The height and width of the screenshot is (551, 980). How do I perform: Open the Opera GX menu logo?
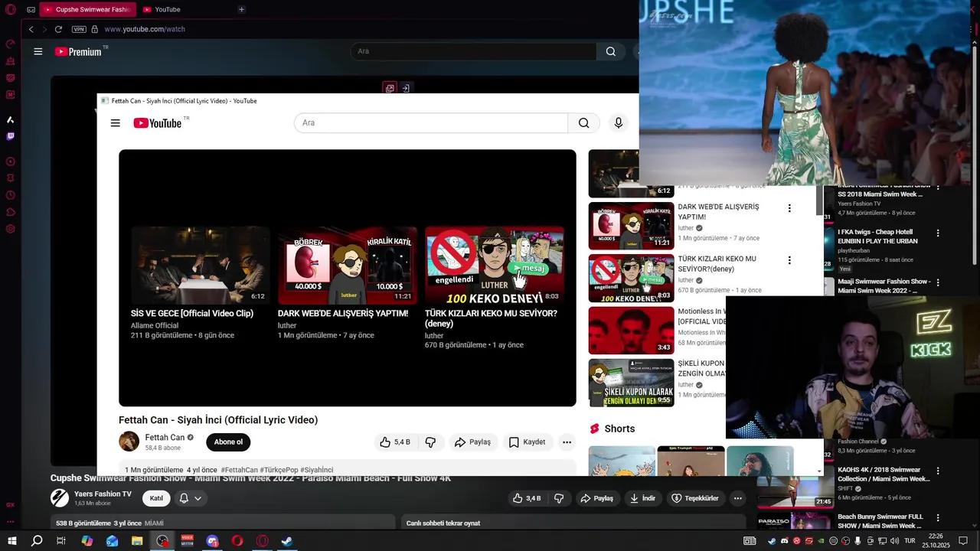point(11,9)
